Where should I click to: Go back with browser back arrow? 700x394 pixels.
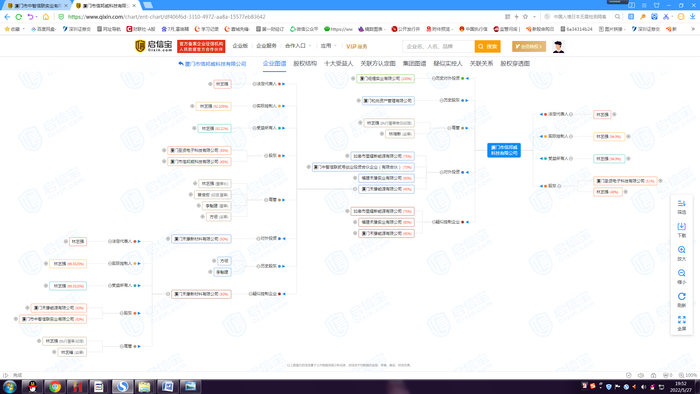click(x=7, y=17)
